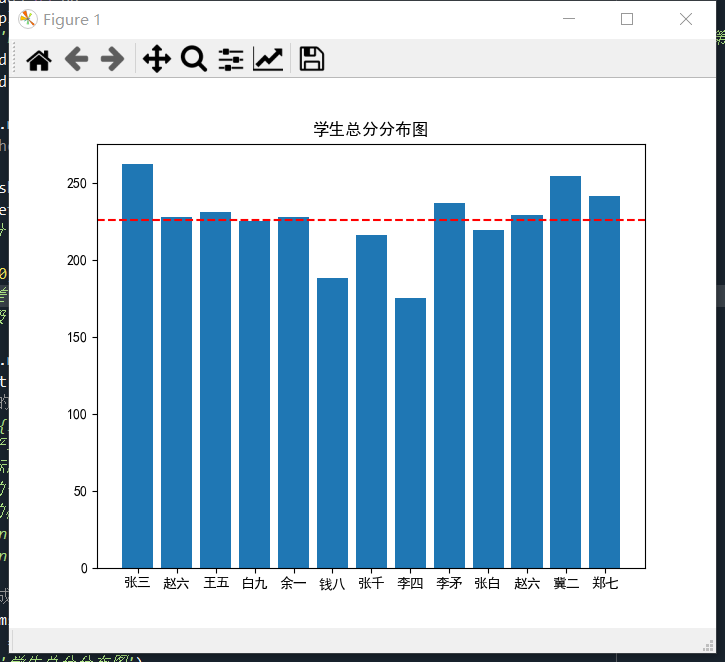The height and width of the screenshot is (662, 725).
Task: Click the chart title 学生总分分布图
Action: pyautogui.click(x=371, y=129)
